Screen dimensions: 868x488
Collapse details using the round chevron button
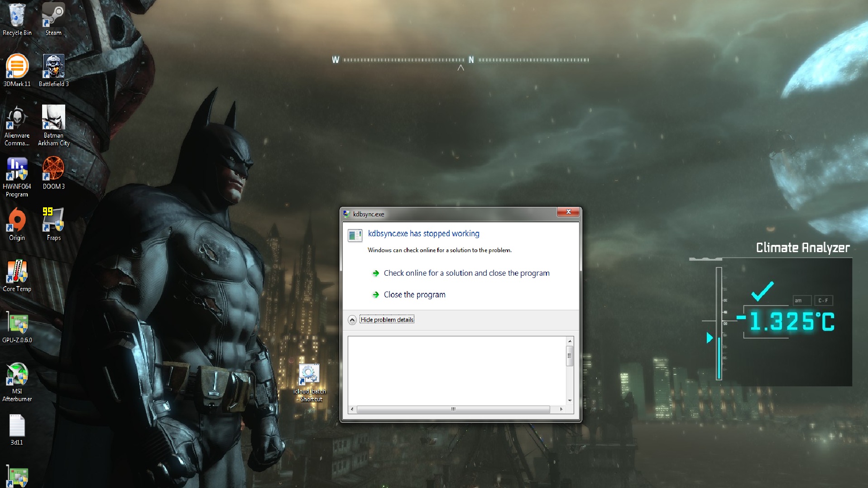tap(352, 320)
